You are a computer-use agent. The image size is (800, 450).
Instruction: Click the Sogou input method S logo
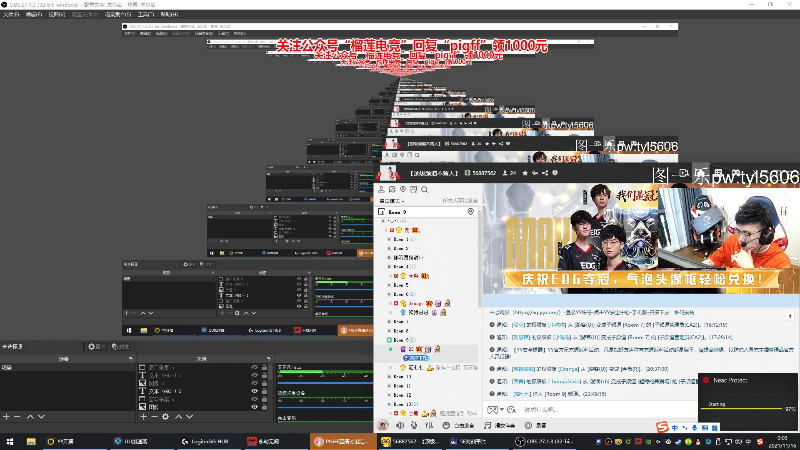coord(662,427)
